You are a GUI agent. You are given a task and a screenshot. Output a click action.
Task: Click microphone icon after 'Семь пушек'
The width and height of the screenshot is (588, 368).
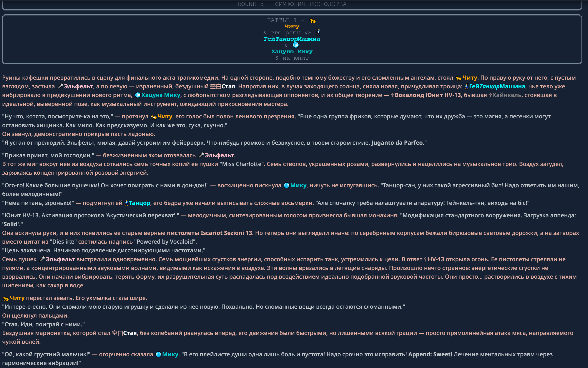[42, 259]
